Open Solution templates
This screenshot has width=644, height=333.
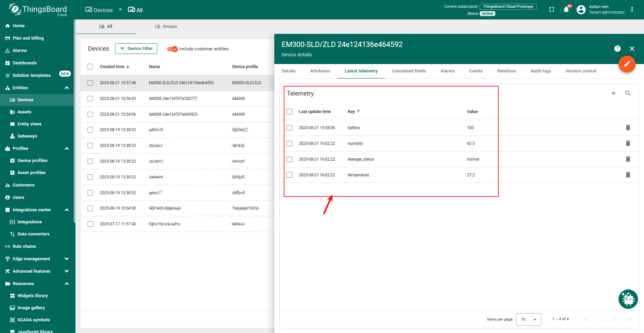pyautogui.click(x=37, y=75)
